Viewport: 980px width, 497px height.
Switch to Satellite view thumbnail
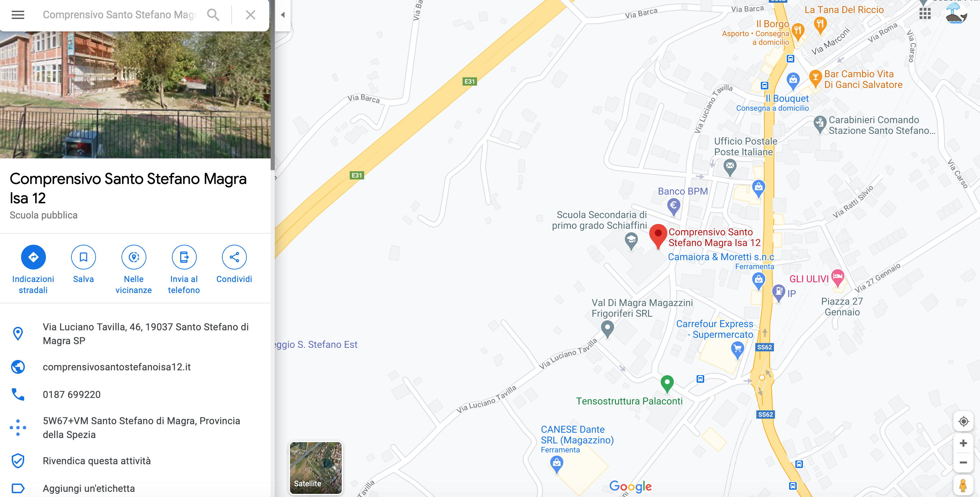316,468
